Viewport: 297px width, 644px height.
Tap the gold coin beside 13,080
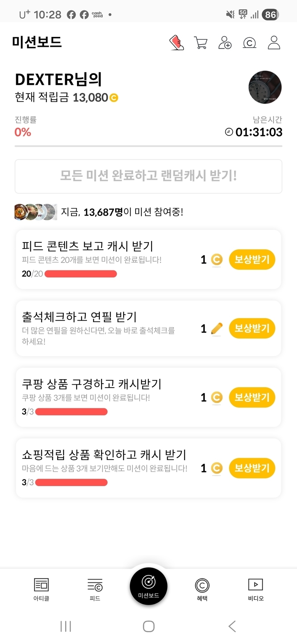[114, 97]
